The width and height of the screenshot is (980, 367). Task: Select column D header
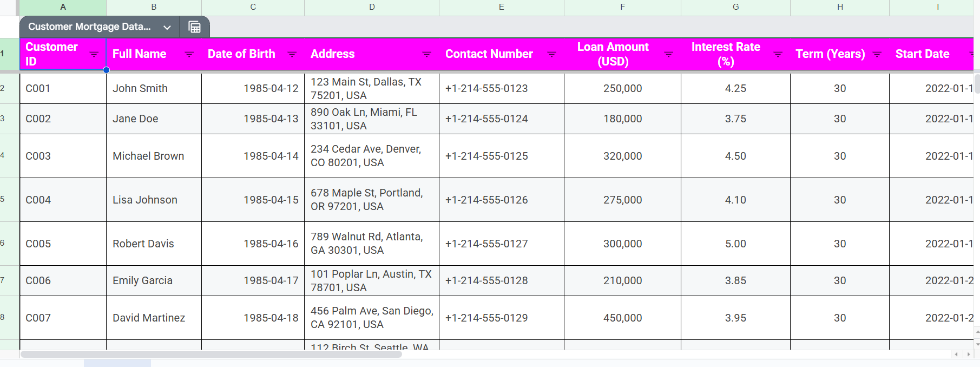(x=372, y=7)
